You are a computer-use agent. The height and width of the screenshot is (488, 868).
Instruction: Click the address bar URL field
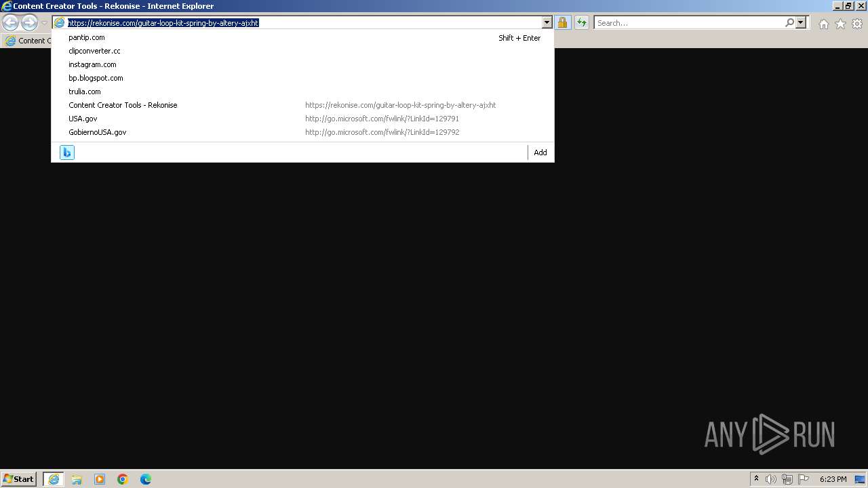304,23
